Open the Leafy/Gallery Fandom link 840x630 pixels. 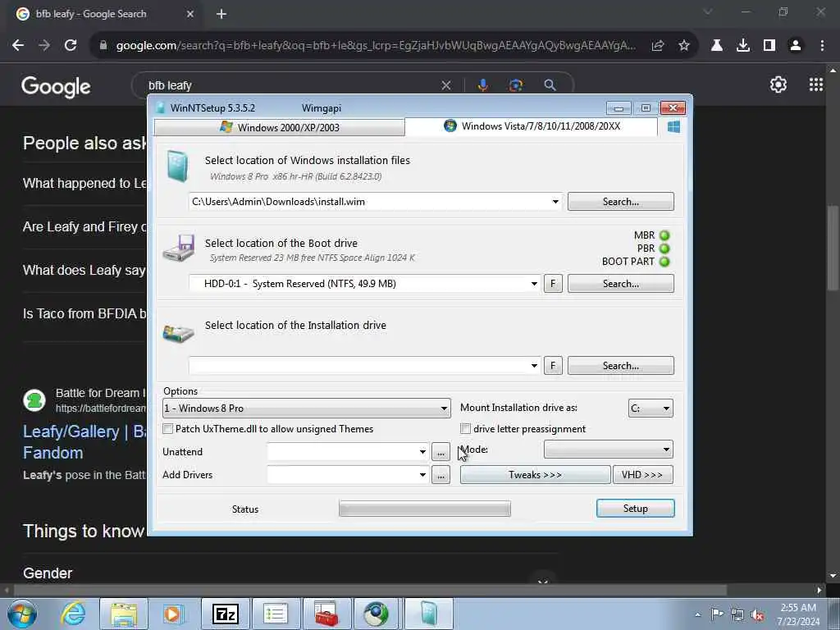tap(84, 442)
